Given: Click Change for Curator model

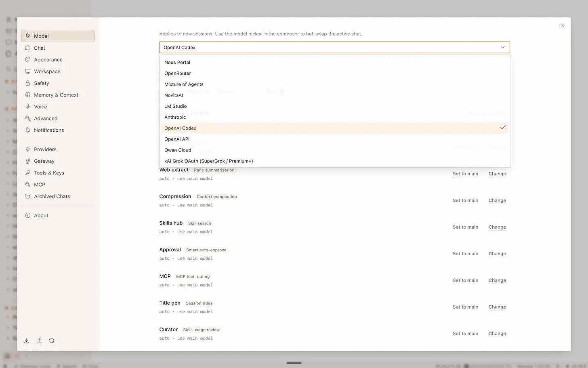Looking at the screenshot, I should tap(497, 334).
